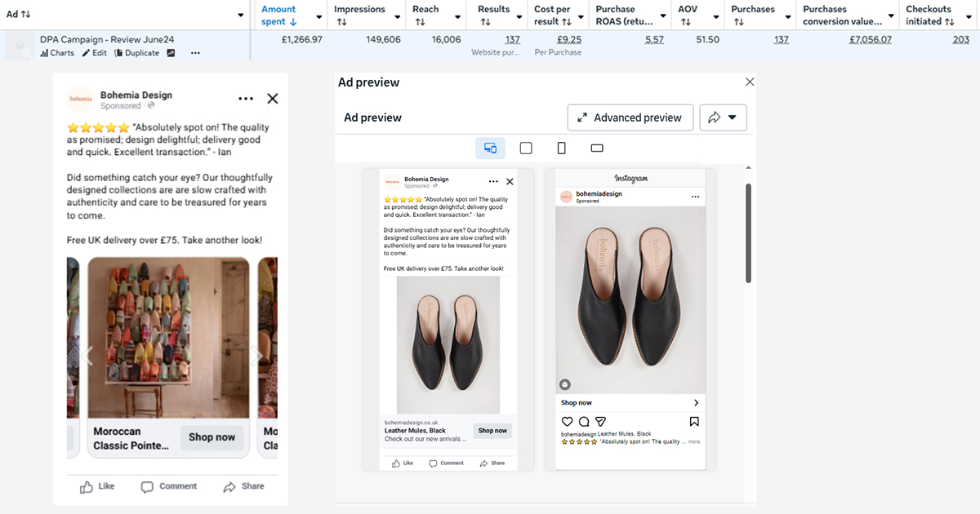Switch to square feed preview format
This screenshot has width=980, height=514.
(526, 148)
